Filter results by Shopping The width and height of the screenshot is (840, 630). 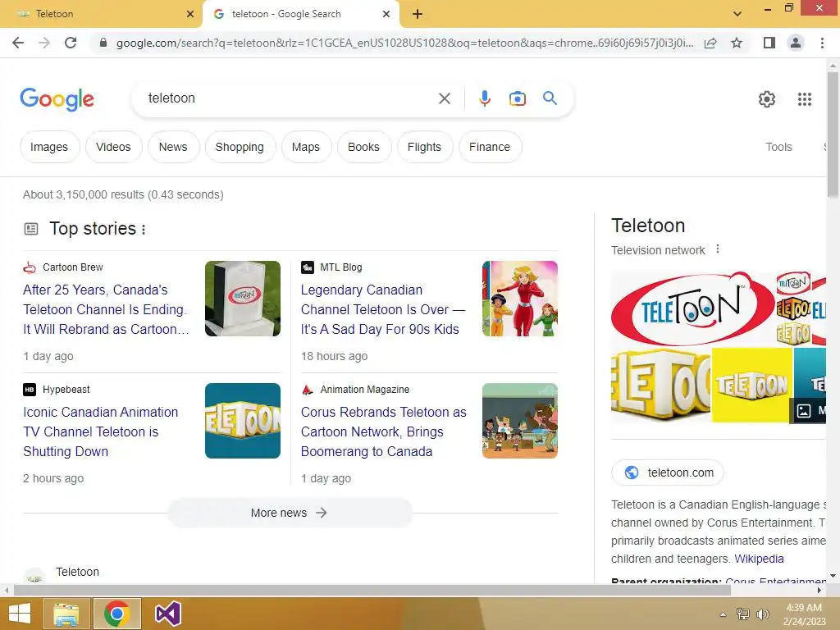240,147
